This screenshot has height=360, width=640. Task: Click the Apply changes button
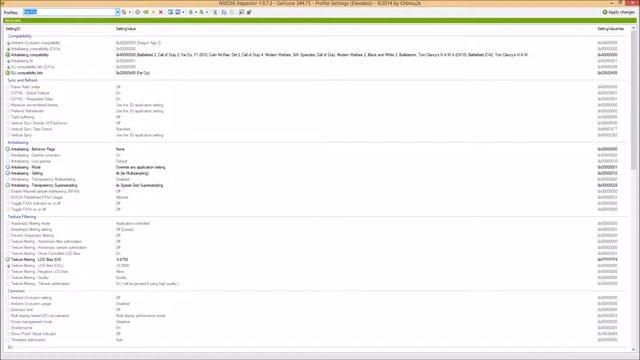pos(619,12)
